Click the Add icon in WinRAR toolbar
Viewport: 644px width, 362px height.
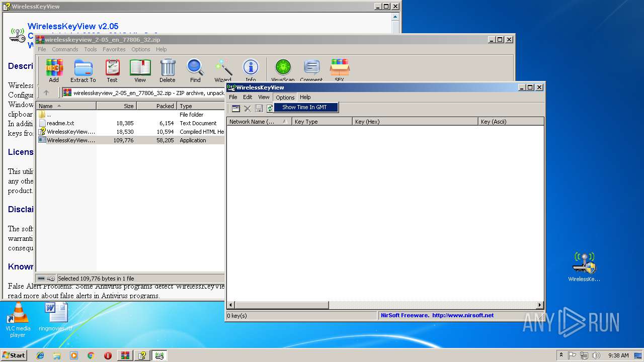(x=54, y=70)
